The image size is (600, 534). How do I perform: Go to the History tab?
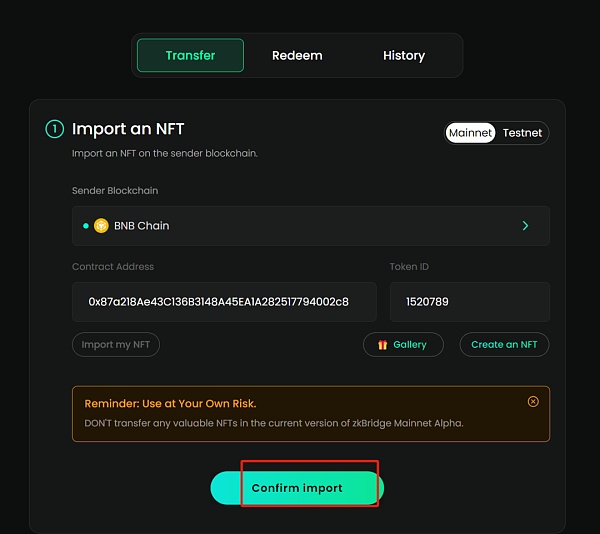point(404,55)
